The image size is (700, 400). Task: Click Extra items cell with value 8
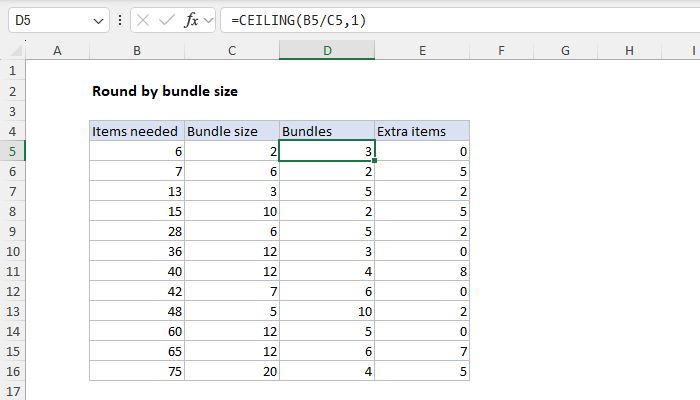point(422,271)
